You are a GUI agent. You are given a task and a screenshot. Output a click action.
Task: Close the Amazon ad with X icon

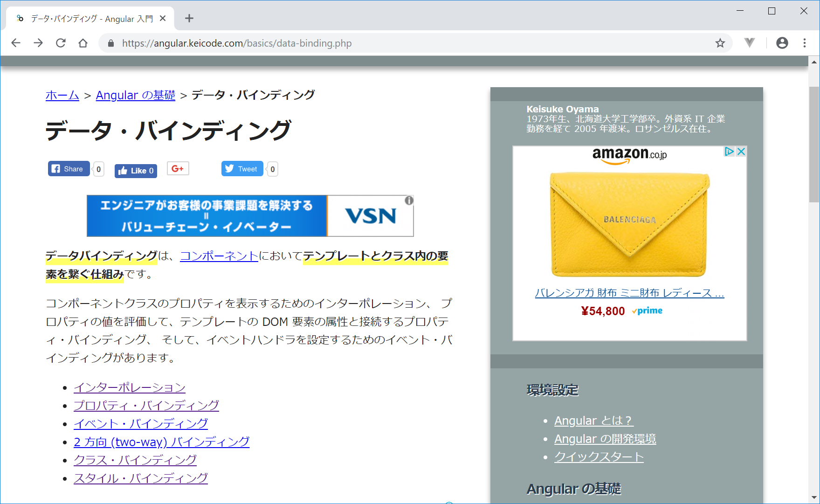coord(741,152)
